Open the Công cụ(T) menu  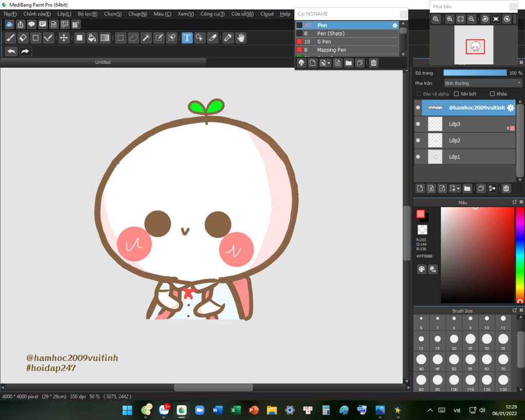click(x=212, y=14)
